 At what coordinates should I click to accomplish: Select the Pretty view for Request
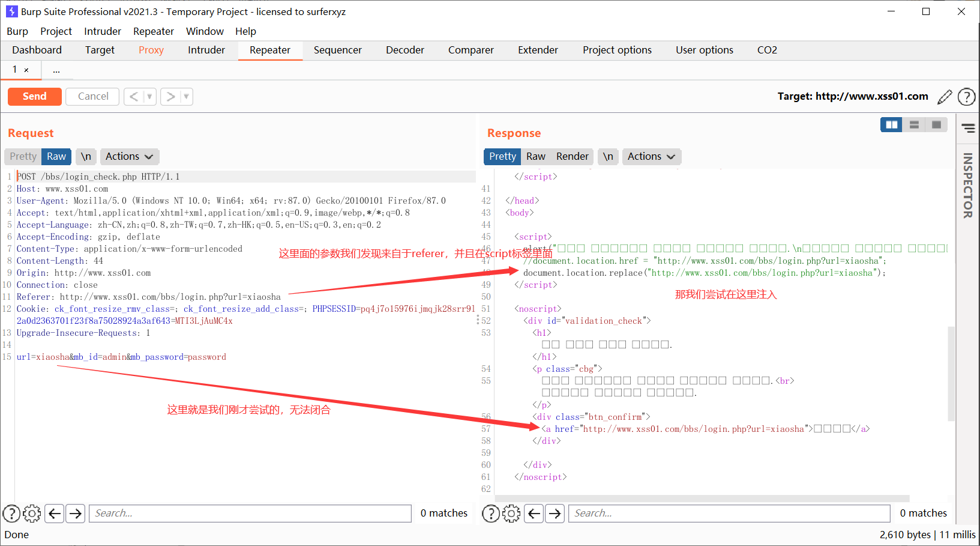tap(23, 157)
